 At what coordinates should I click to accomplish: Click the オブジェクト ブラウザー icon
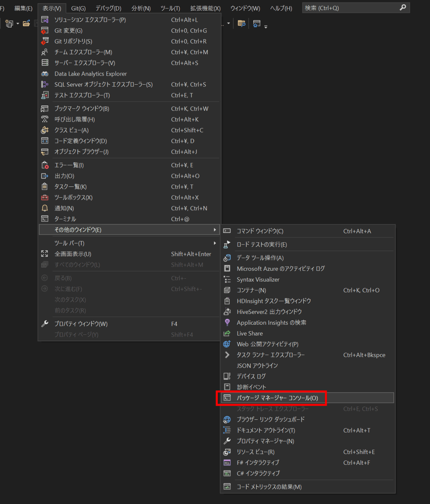point(45,152)
